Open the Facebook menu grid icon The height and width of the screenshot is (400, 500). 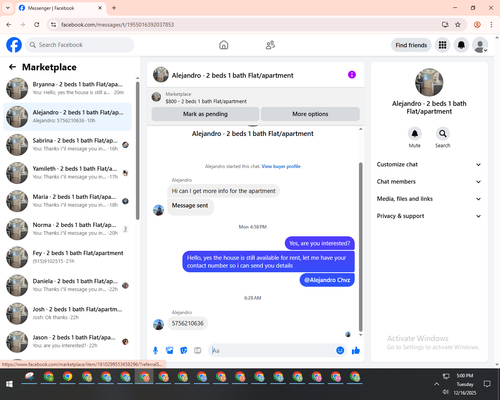click(442, 45)
